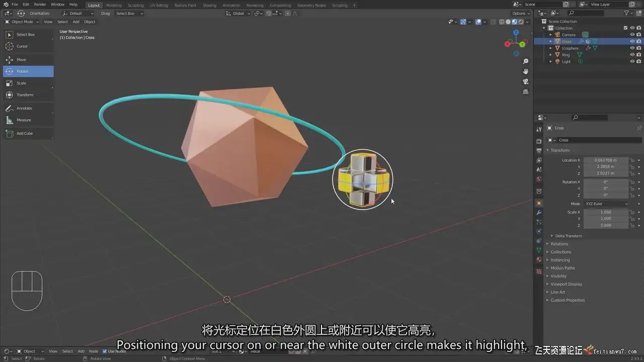Open the Tool properties tab icon

(x=539, y=129)
